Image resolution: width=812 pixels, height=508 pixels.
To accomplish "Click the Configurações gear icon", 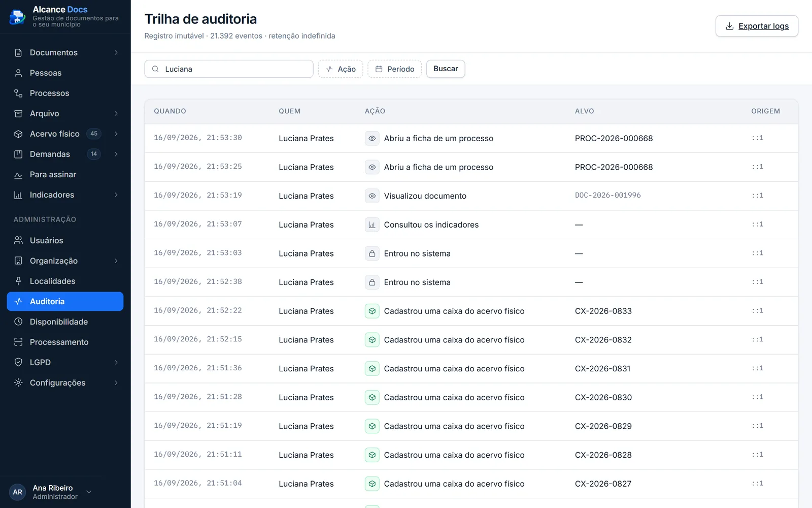I will (x=18, y=383).
